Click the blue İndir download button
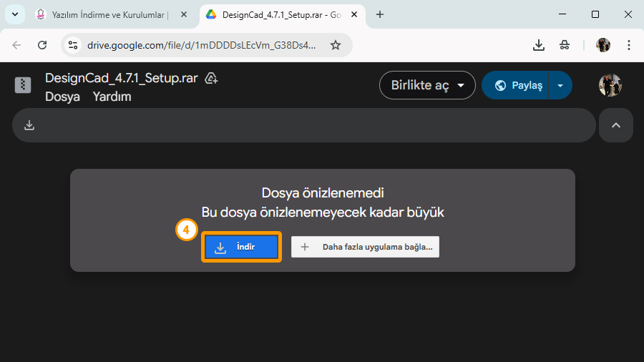Image resolution: width=644 pixels, height=362 pixels. (x=240, y=247)
